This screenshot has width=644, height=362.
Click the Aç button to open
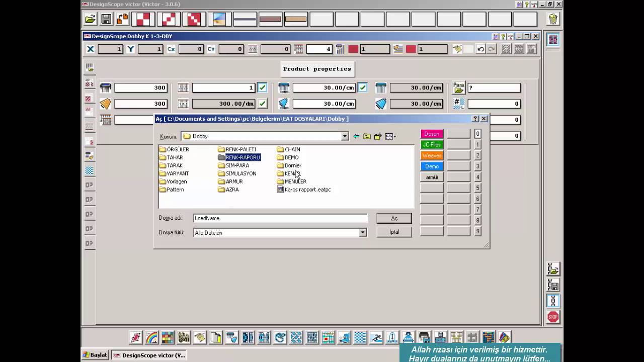pyautogui.click(x=394, y=218)
